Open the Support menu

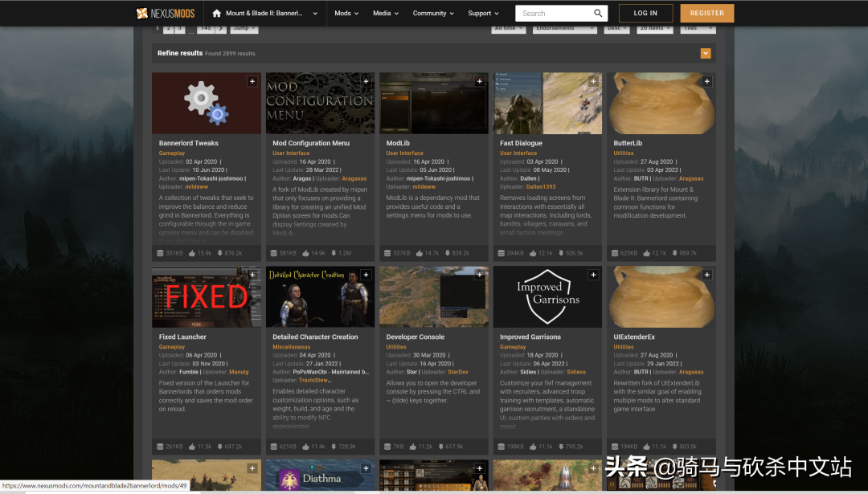(x=483, y=14)
